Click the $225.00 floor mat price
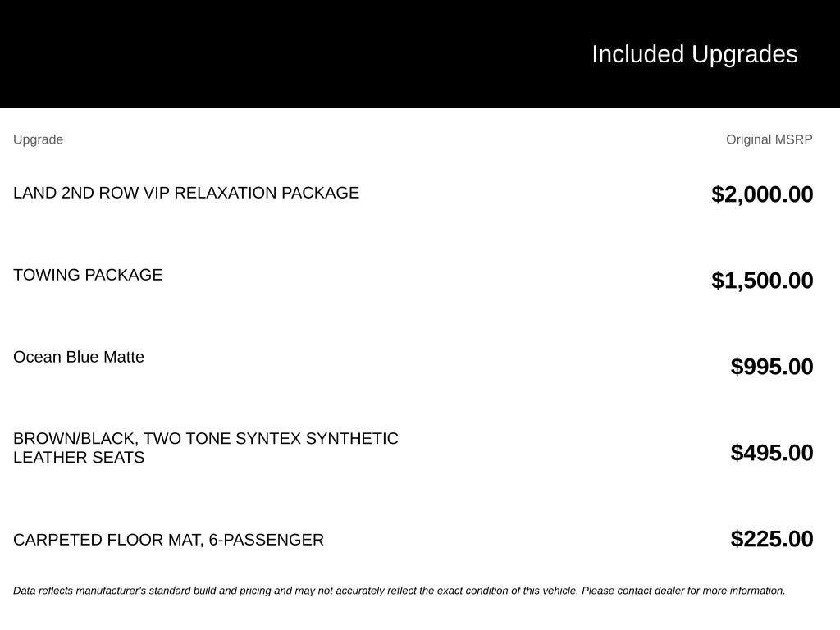The width and height of the screenshot is (840, 630). (x=771, y=539)
